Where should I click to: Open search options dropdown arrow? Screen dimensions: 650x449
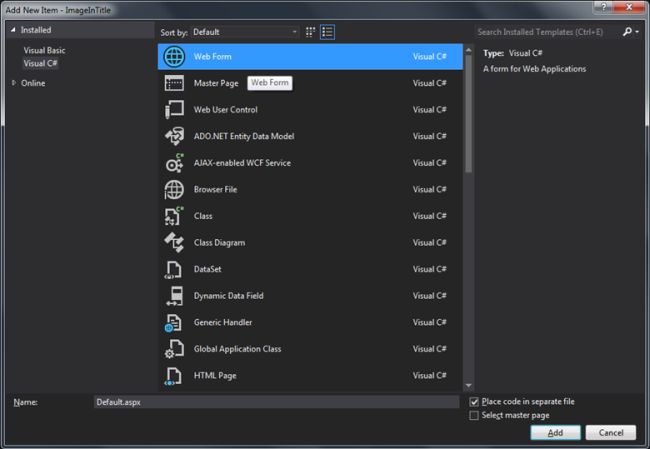[x=637, y=32]
